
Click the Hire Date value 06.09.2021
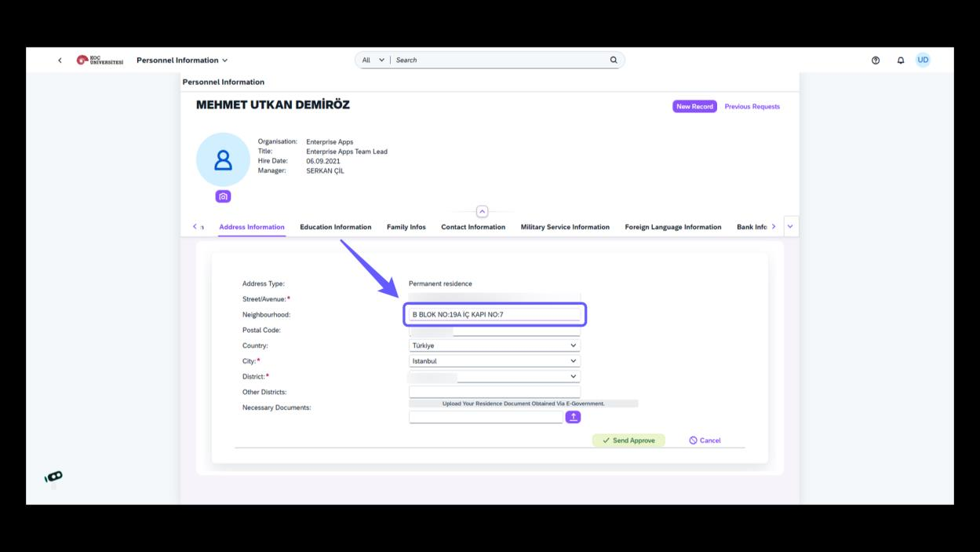tap(323, 161)
